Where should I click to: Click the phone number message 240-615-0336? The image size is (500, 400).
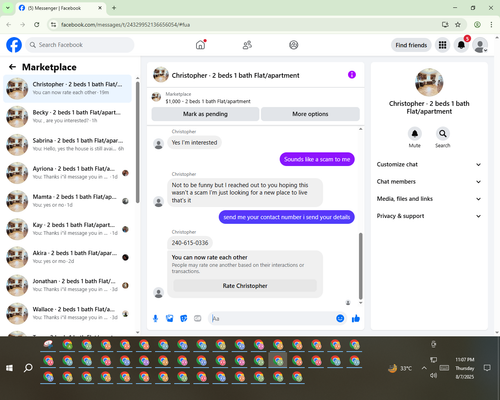point(190,243)
